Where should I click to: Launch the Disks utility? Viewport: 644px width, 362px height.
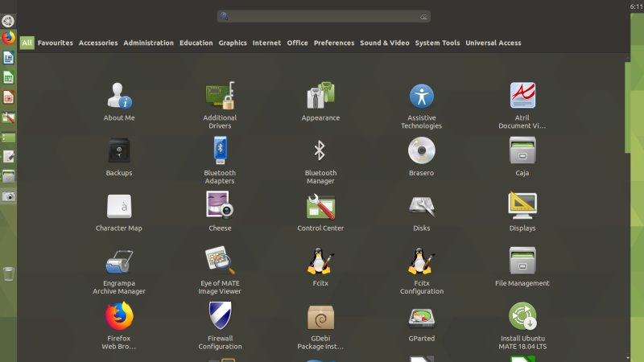coord(421,213)
